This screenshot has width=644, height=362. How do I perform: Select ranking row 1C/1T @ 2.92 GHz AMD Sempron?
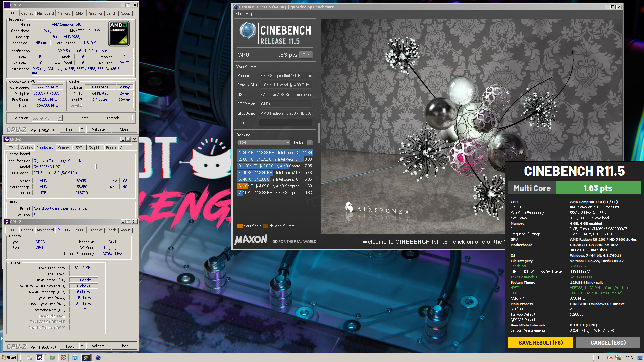[x=275, y=193]
